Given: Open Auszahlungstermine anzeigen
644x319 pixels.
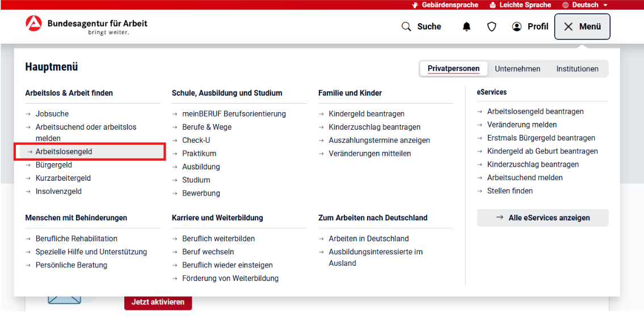Looking at the screenshot, I should (x=380, y=140).
